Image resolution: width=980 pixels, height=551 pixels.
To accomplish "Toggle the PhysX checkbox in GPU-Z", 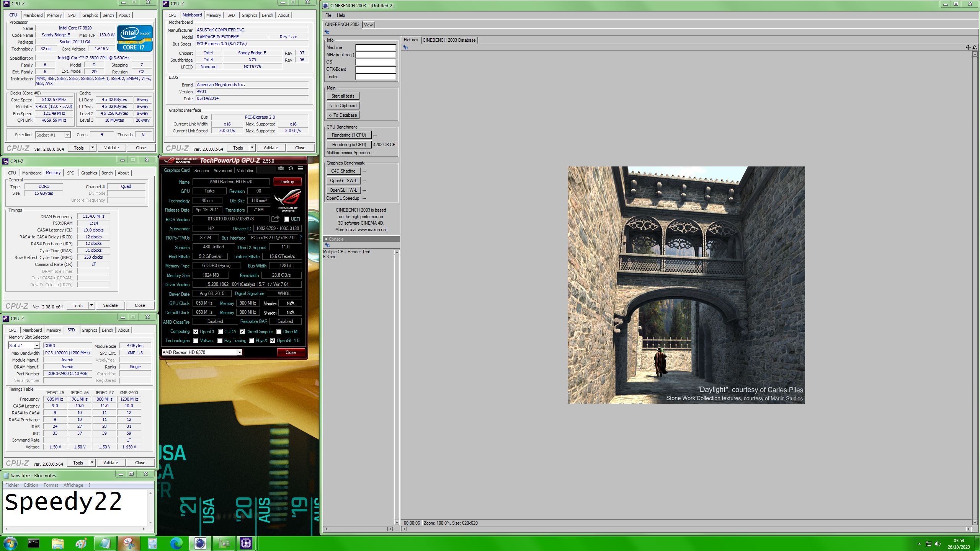I will (251, 341).
